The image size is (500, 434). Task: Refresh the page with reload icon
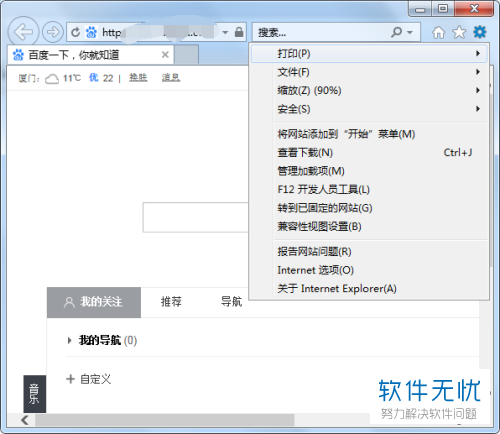pyautogui.click(x=76, y=32)
